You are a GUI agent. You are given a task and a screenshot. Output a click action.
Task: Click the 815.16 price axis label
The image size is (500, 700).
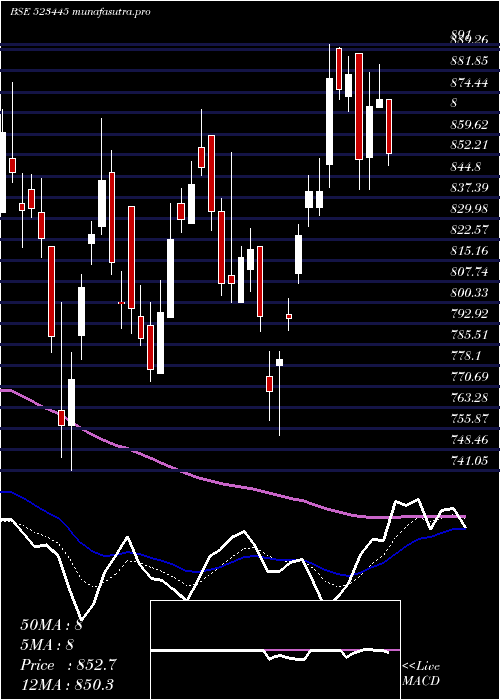[x=469, y=250]
